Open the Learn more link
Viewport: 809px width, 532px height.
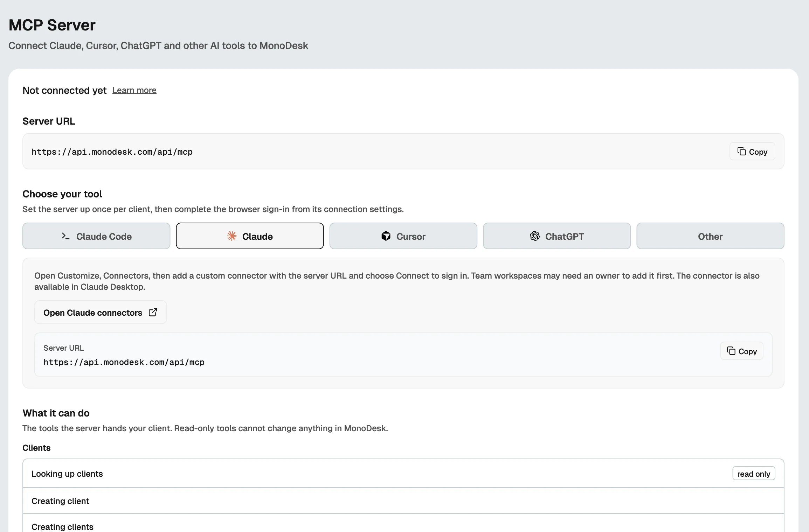pos(134,90)
